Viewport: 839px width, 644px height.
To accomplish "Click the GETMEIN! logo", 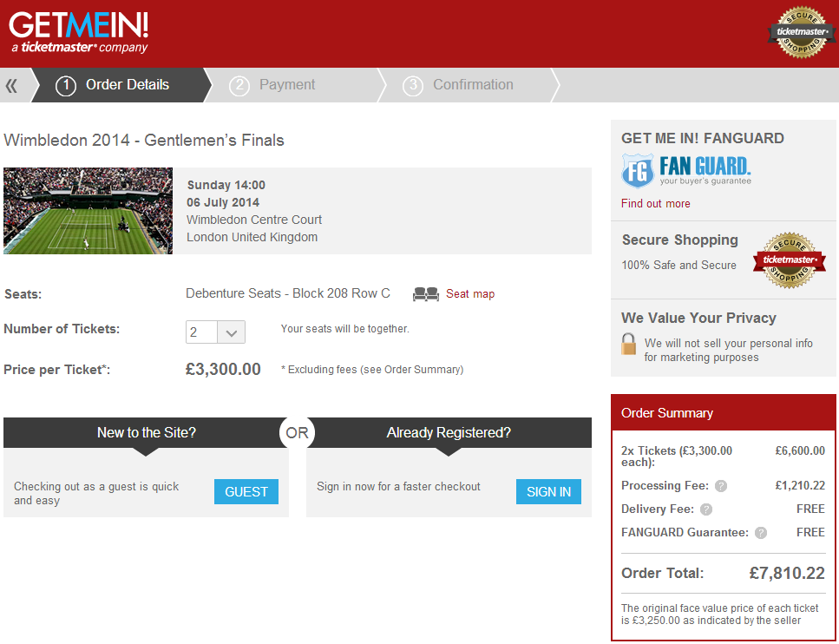I will pos(79,33).
